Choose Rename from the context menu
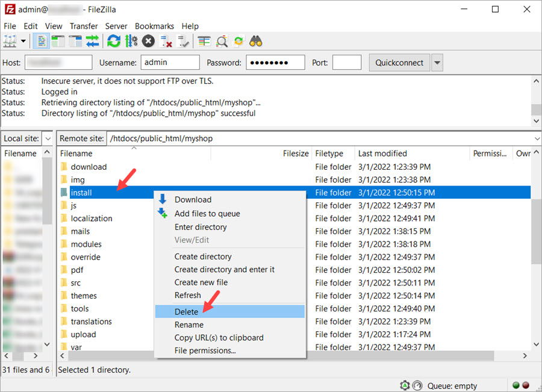 [230, 325]
